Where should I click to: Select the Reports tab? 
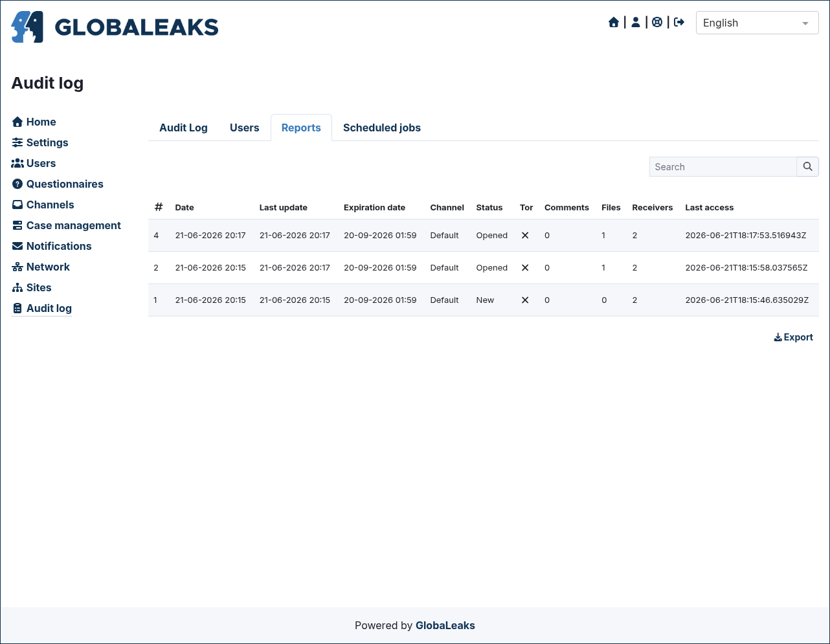click(x=301, y=128)
